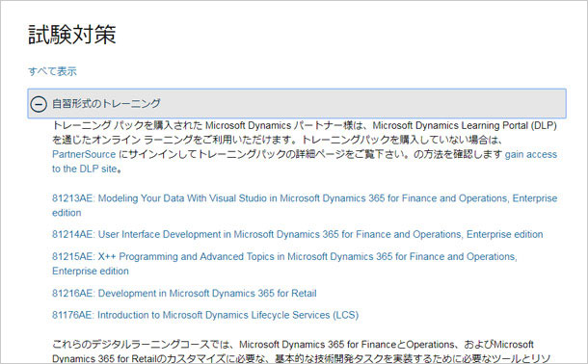This screenshot has width=588, height=364.
Task: Collapse section using the minus circle icon
Action: click(39, 104)
